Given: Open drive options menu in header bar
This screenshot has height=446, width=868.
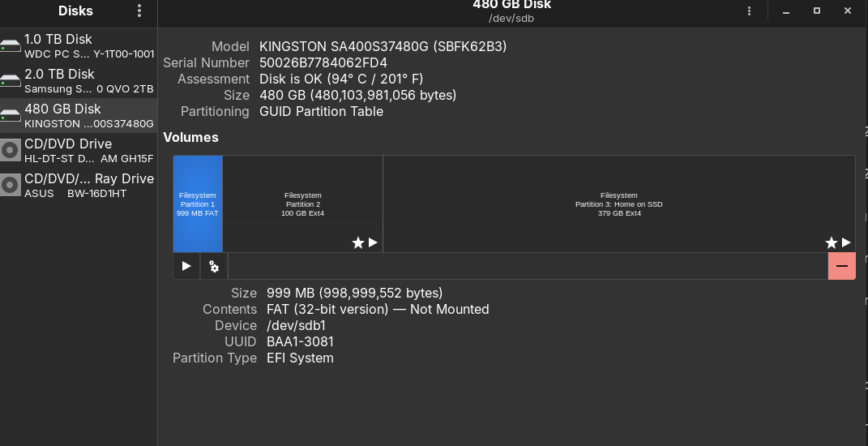Looking at the screenshot, I should click(x=749, y=11).
